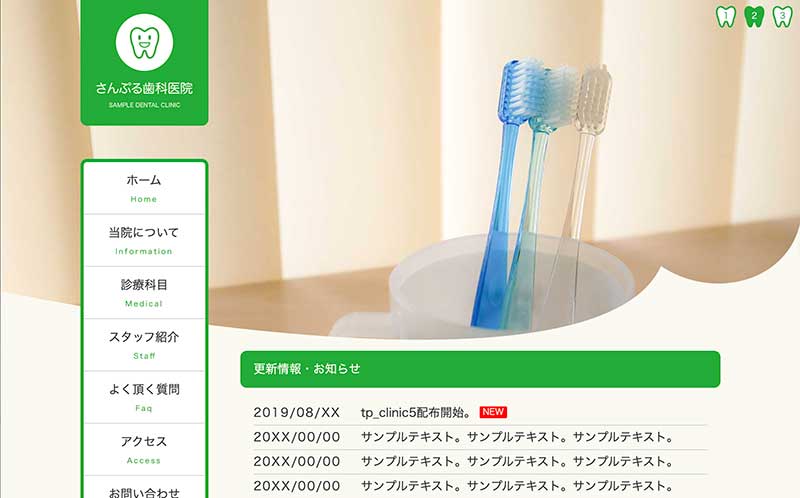Open 当院について Information page
This screenshot has height=498, width=800.
pyautogui.click(x=144, y=240)
